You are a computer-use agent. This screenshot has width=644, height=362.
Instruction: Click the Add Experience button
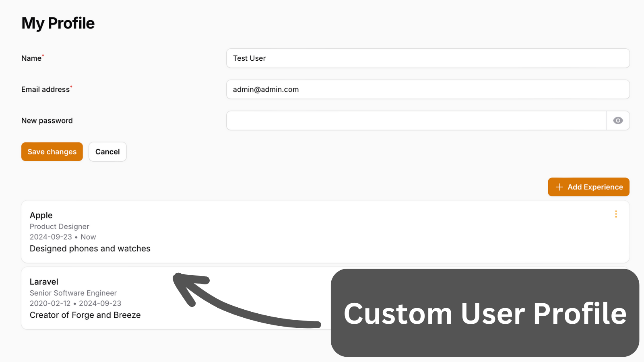(x=588, y=187)
